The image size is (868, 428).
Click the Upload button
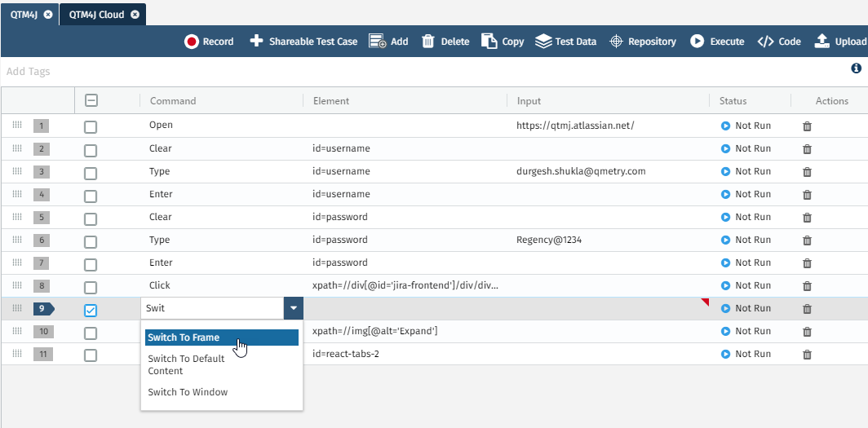(x=840, y=42)
